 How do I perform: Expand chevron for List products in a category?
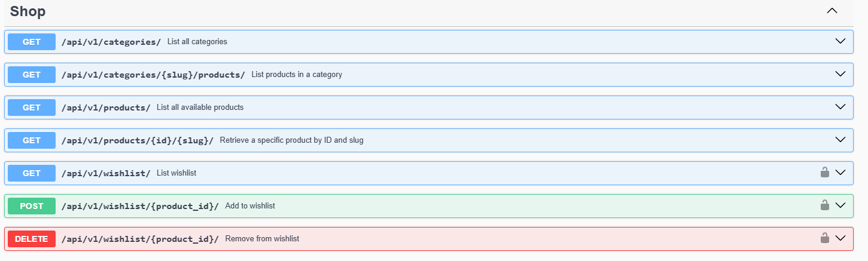[840, 74]
